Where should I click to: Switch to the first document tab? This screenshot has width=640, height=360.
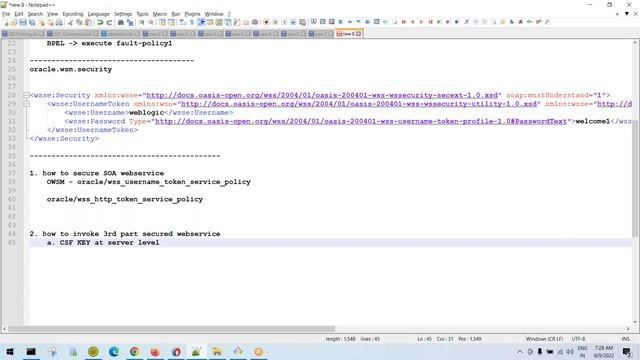tap(23, 34)
